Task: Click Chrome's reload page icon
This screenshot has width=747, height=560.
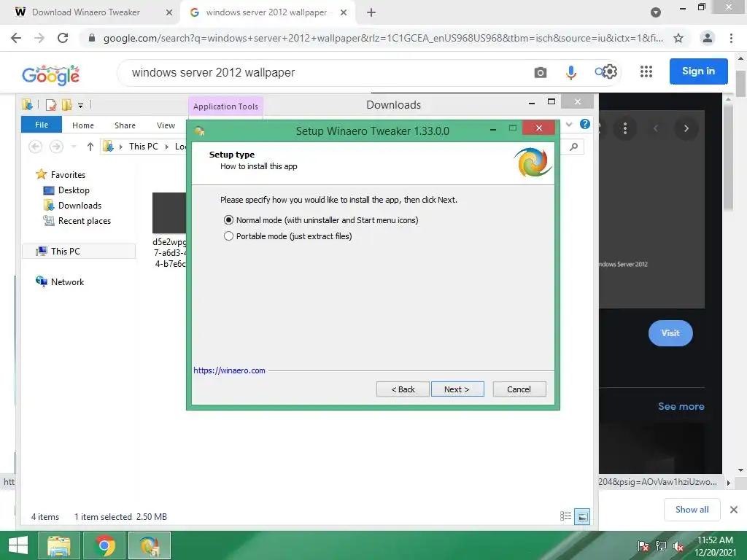Action: coord(63,38)
